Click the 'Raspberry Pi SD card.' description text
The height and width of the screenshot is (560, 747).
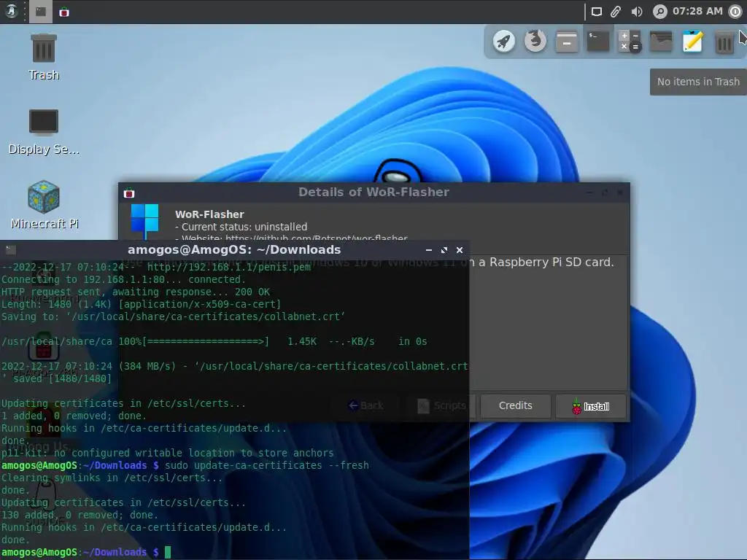551,262
